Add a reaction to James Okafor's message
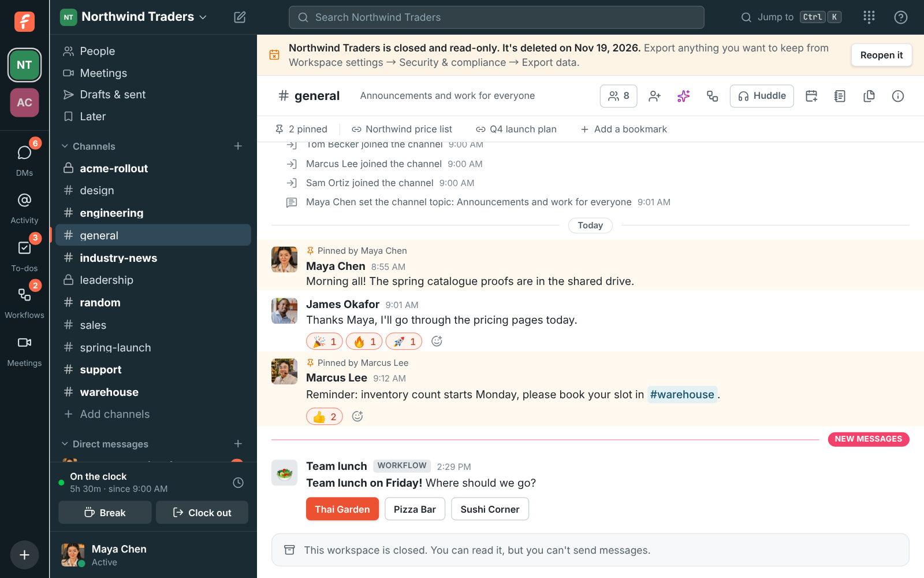Image resolution: width=924 pixels, height=578 pixels. click(x=437, y=342)
